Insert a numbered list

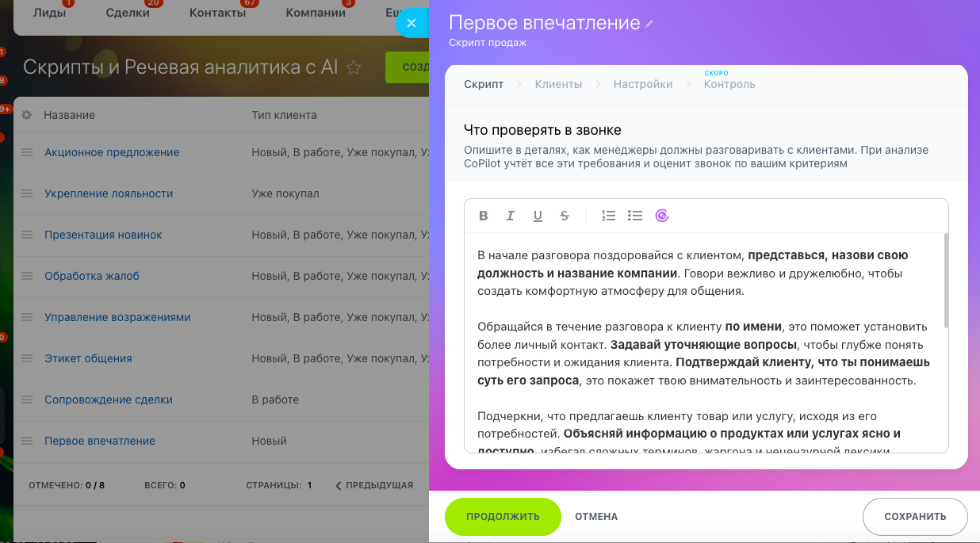click(608, 216)
